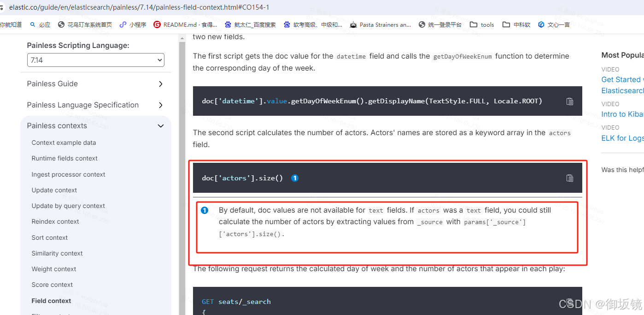Click the browser address bar URL
This screenshot has height=315, width=644.
[x=139, y=7]
